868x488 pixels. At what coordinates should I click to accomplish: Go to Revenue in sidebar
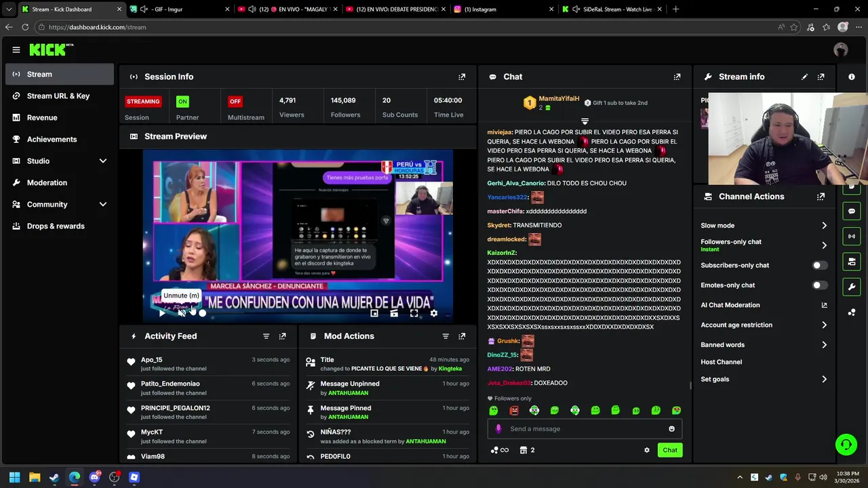tap(60, 118)
